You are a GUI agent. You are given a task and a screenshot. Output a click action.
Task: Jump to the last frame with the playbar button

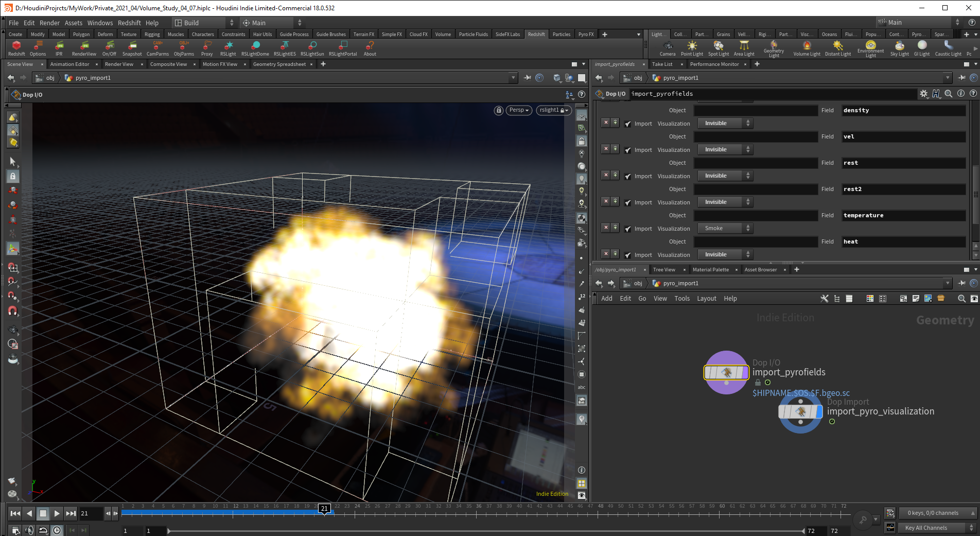pyautogui.click(x=71, y=513)
